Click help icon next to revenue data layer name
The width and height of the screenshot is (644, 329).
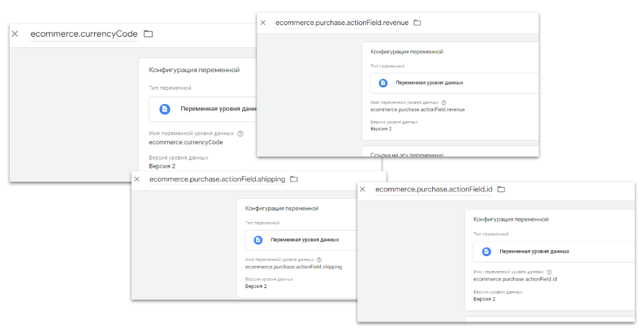(444, 103)
